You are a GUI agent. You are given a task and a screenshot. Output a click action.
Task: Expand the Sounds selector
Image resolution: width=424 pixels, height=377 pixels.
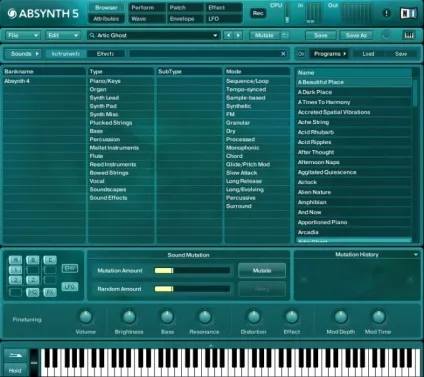tap(23, 54)
